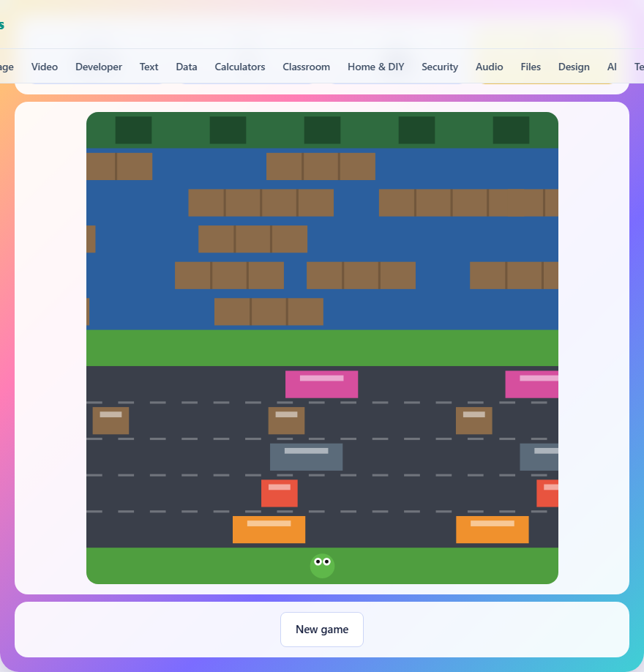Click the second goal slot from left

tap(228, 130)
